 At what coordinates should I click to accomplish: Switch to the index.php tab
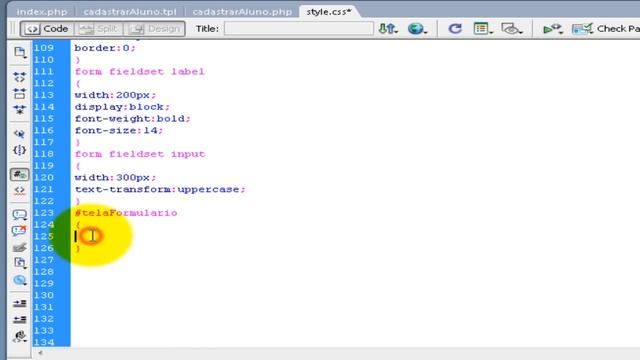coord(42,12)
